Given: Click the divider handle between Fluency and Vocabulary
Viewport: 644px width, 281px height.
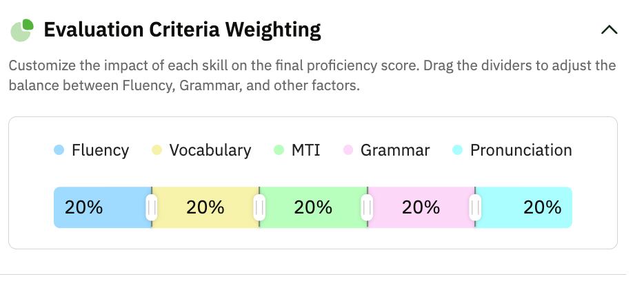Looking at the screenshot, I should 152,207.
